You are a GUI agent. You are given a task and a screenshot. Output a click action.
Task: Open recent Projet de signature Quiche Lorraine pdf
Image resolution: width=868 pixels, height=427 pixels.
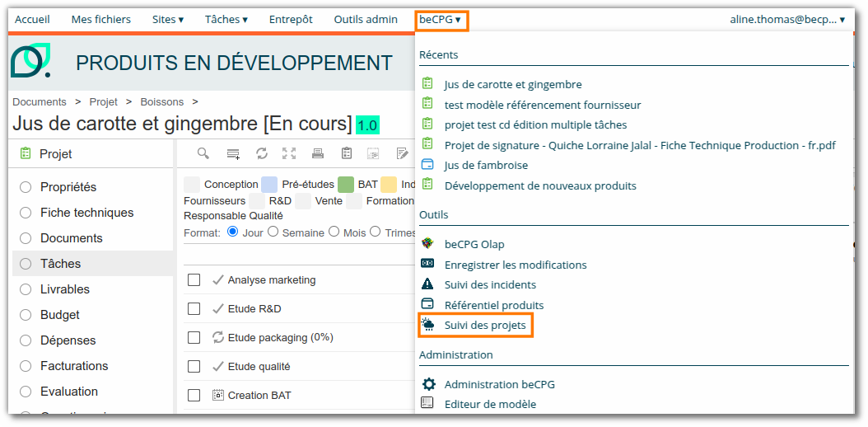pyautogui.click(x=640, y=145)
